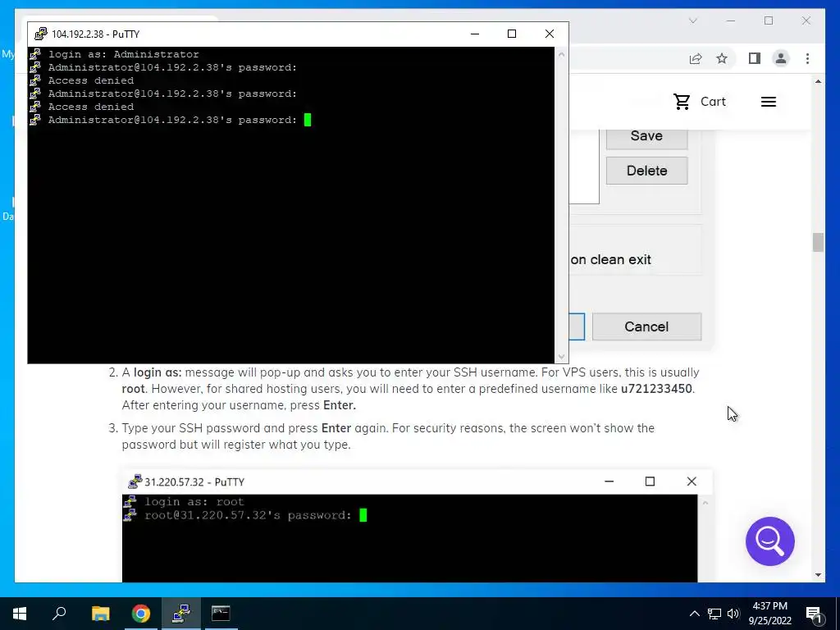Click the Cart text link
This screenshot has width=840, height=630.
tap(713, 102)
